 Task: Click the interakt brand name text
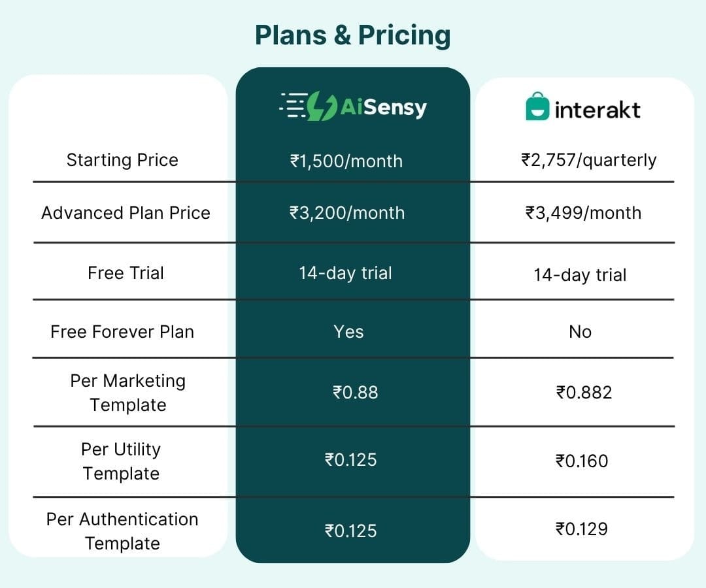click(597, 110)
